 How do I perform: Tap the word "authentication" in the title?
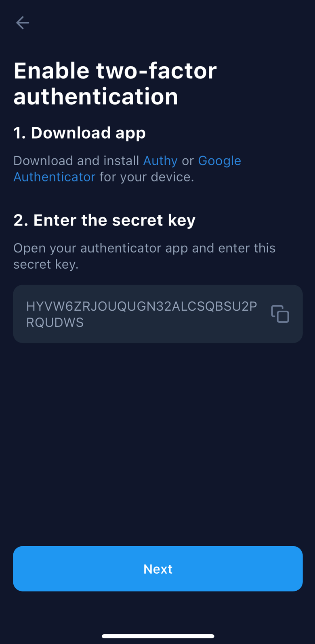point(96,97)
